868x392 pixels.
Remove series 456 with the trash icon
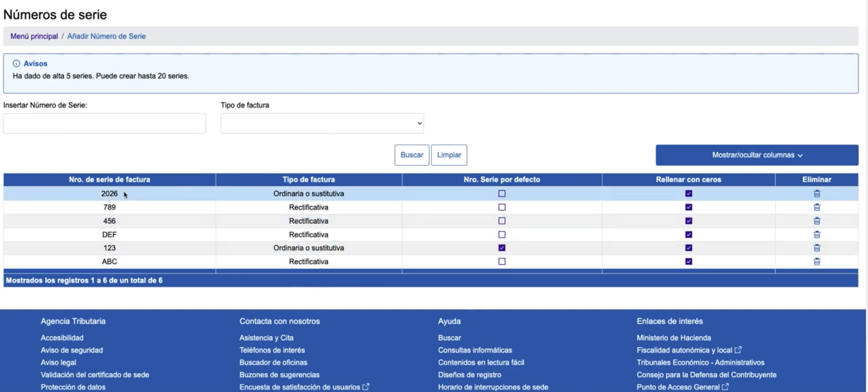(816, 221)
